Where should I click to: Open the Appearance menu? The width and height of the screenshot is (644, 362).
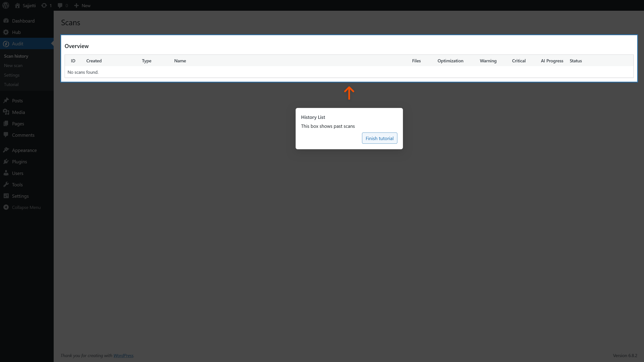point(24,150)
